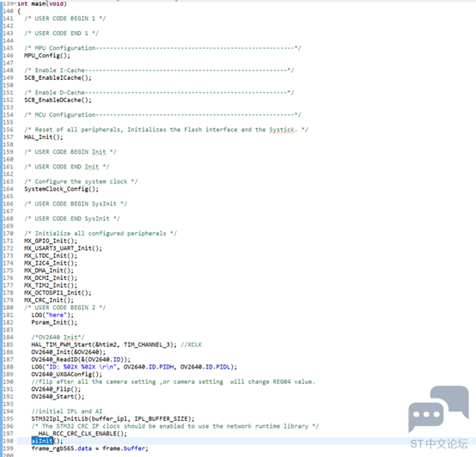Click the USER CODE END 1 comment
This screenshot has width=476, height=457.
pyautogui.click(x=61, y=34)
